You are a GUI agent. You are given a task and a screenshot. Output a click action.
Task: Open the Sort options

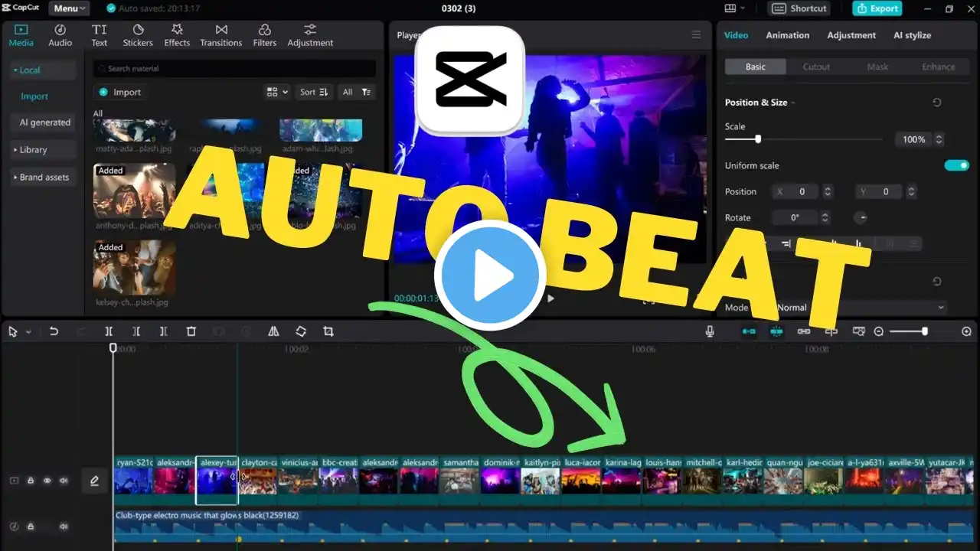tap(314, 92)
